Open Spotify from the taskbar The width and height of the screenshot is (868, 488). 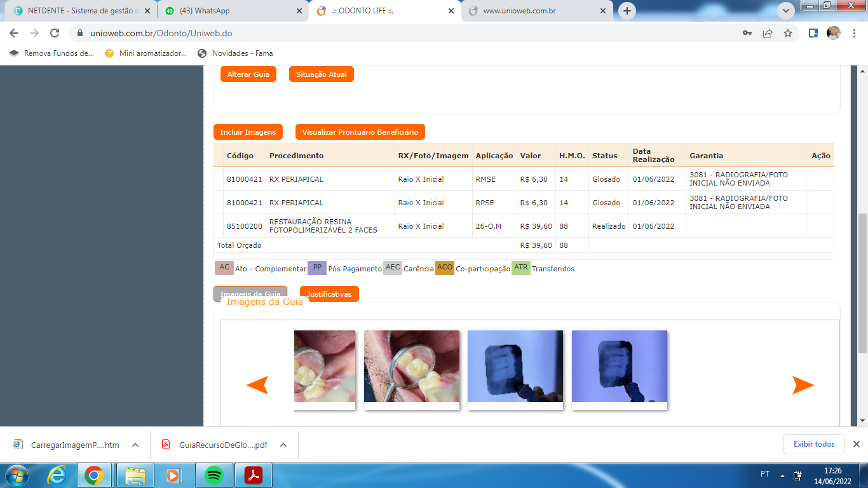coord(214,475)
